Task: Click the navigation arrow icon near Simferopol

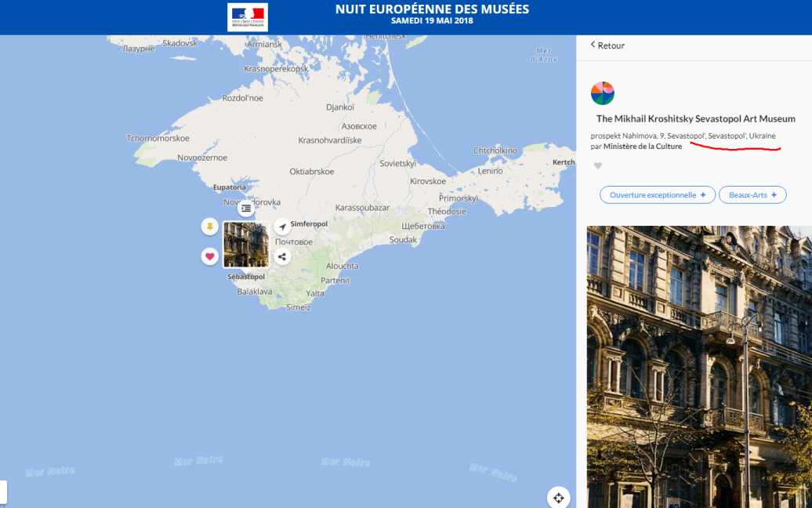Action: click(x=282, y=227)
